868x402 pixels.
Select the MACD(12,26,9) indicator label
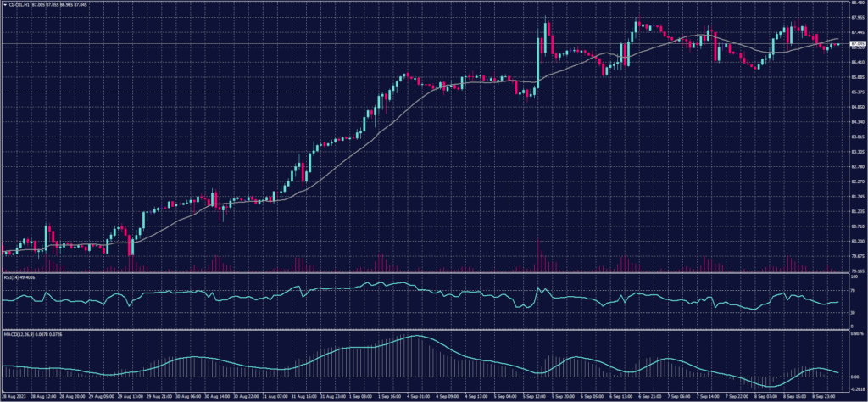pyautogui.click(x=19, y=334)
